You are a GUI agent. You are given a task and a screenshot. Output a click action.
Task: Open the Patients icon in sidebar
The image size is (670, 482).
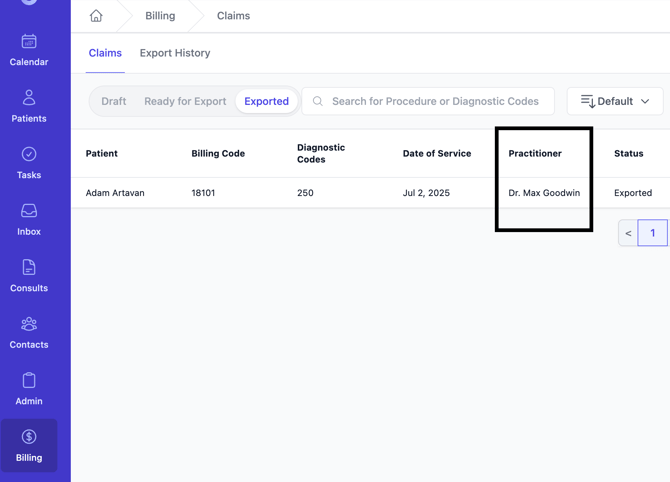coord(29,97)
